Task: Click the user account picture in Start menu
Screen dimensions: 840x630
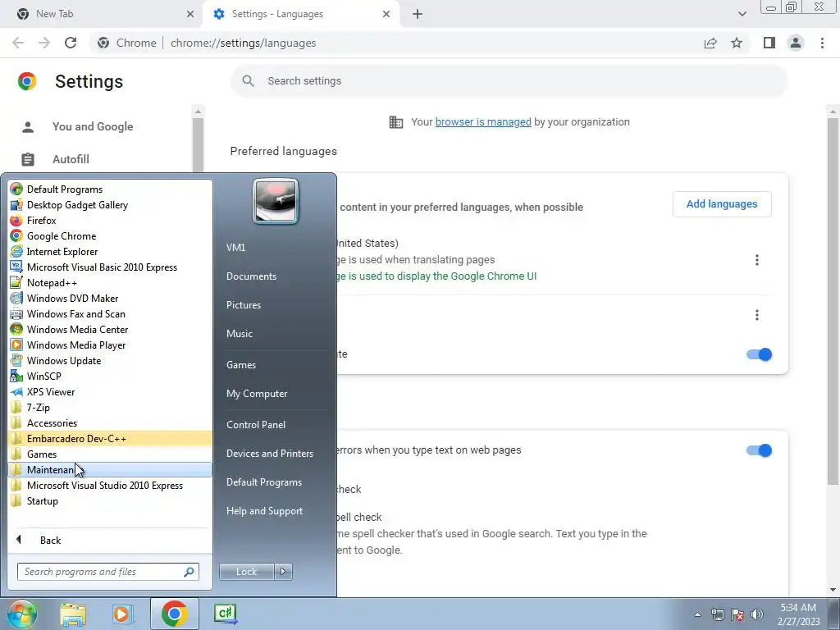Action: pos(276,202)
